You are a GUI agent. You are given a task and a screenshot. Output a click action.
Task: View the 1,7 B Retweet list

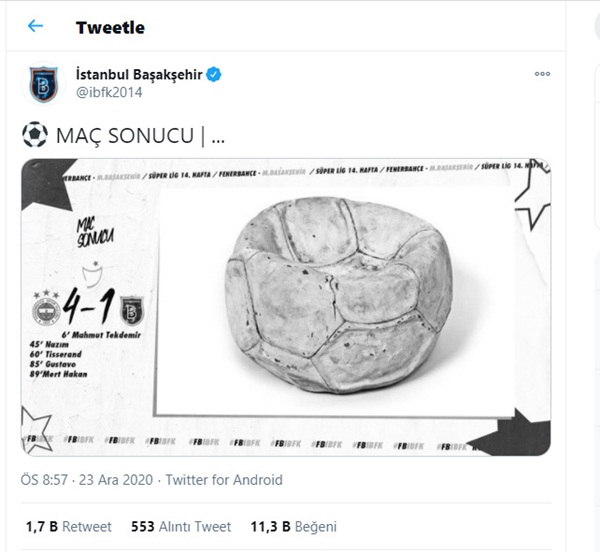pyautogui.click(x=68, y=526)
